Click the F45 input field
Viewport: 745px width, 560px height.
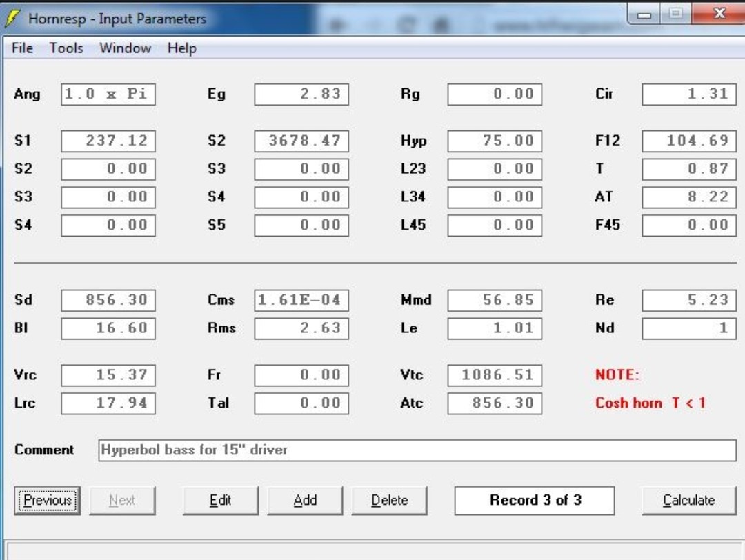click(689, 225)
